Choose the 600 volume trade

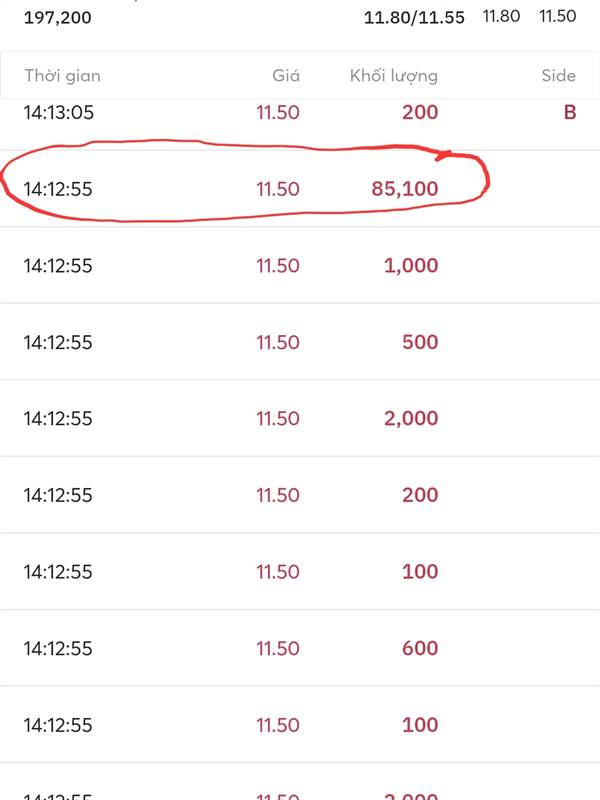click(x=420, y=648)
